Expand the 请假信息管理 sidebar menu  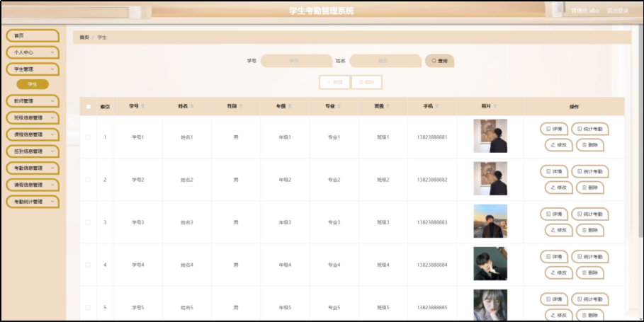point(33,185)
